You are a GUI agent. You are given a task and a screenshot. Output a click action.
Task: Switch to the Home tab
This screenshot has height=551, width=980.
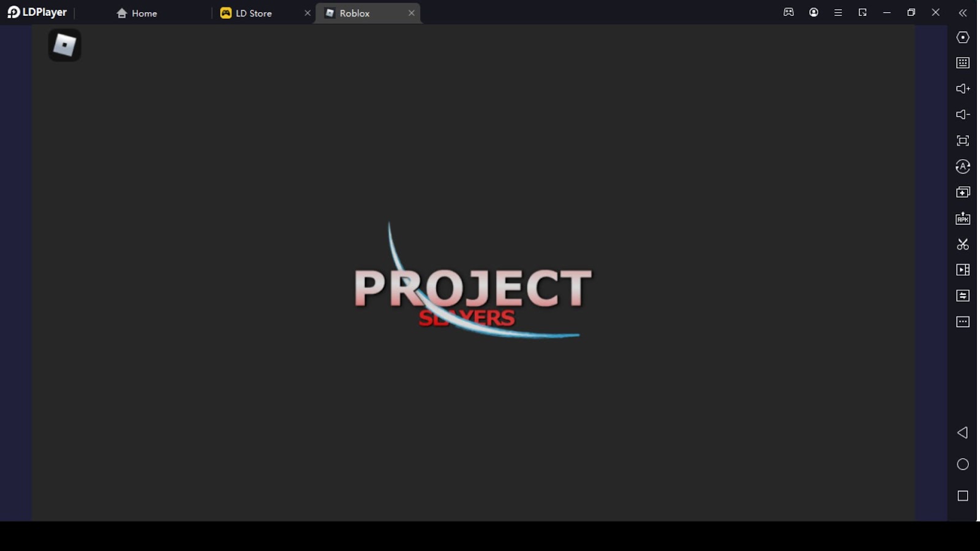[x=137, y=13]
